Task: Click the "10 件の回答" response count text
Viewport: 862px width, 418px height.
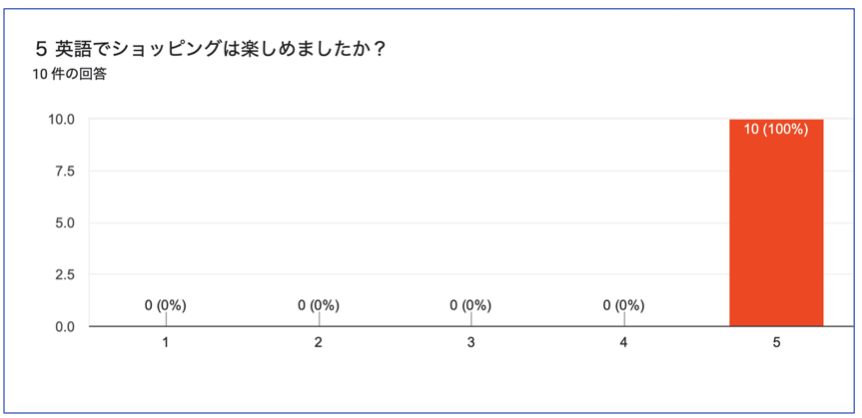Action: [x=69, y=75]
